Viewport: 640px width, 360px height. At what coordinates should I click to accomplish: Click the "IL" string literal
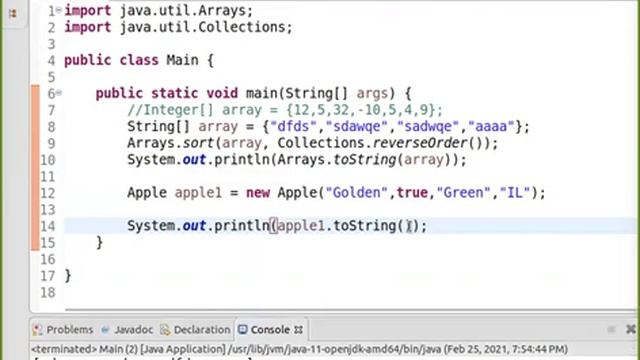tap(515, 193)
